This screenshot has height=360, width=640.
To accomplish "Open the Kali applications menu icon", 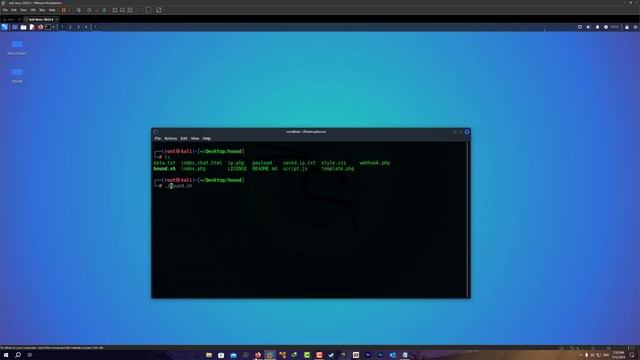I will pos(4,27).
